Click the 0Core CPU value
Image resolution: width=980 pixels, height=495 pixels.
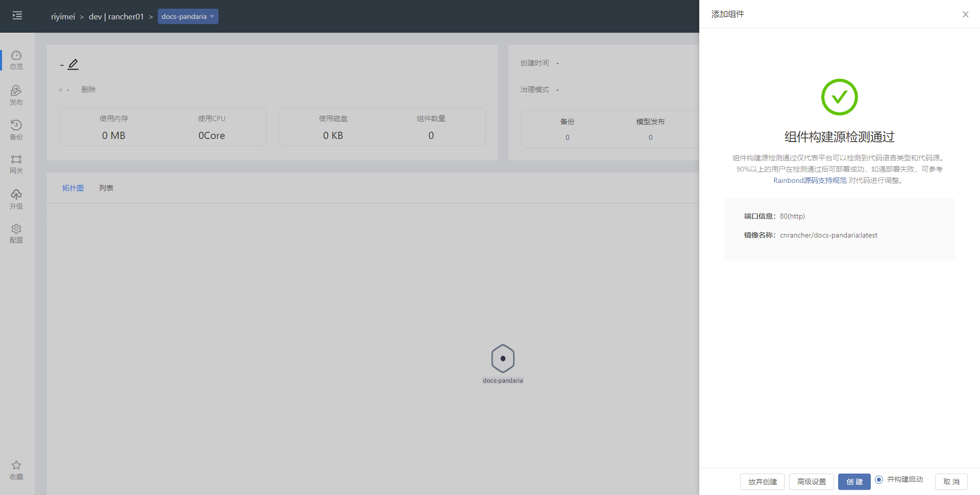(212, 135)
